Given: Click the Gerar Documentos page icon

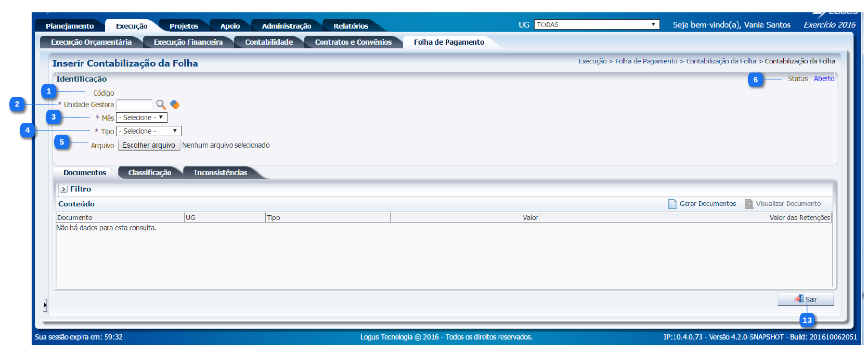Looking at the screenshot, I should pos(672,204).
